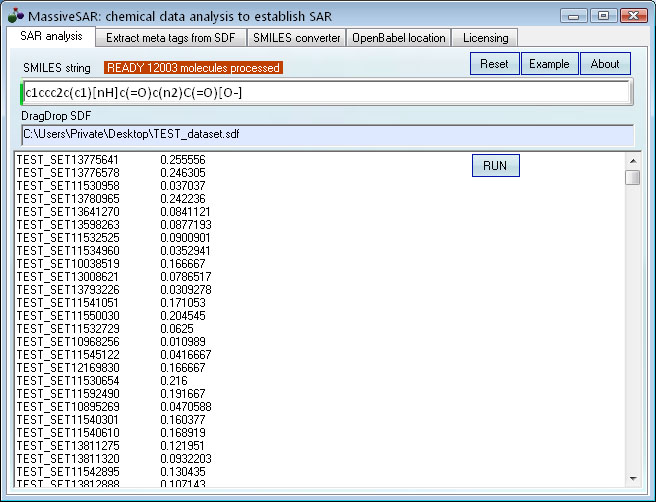Open the SMILES converter tab
This screenshot has width=656, height=502.
295,37
